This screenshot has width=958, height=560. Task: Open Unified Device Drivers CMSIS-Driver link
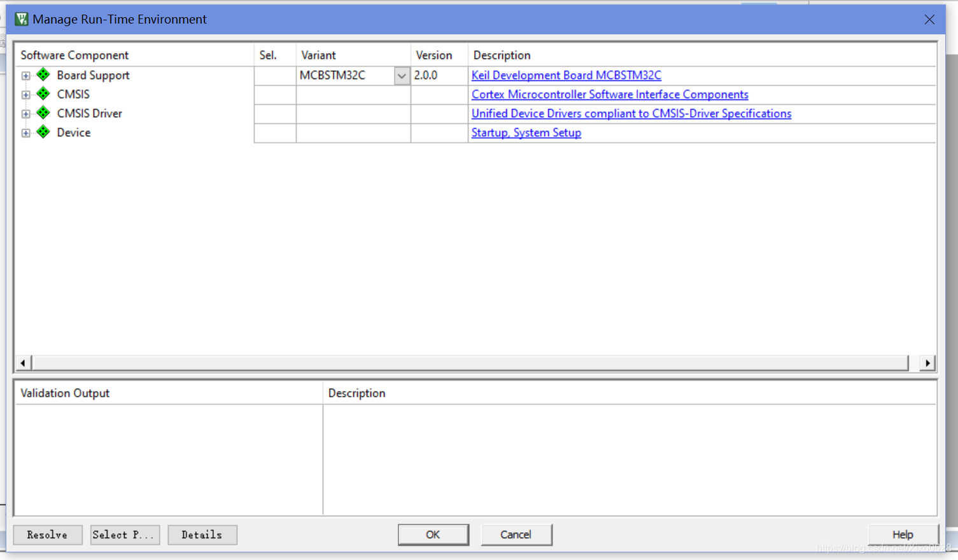pyautogui.click(x=631, y=113)
